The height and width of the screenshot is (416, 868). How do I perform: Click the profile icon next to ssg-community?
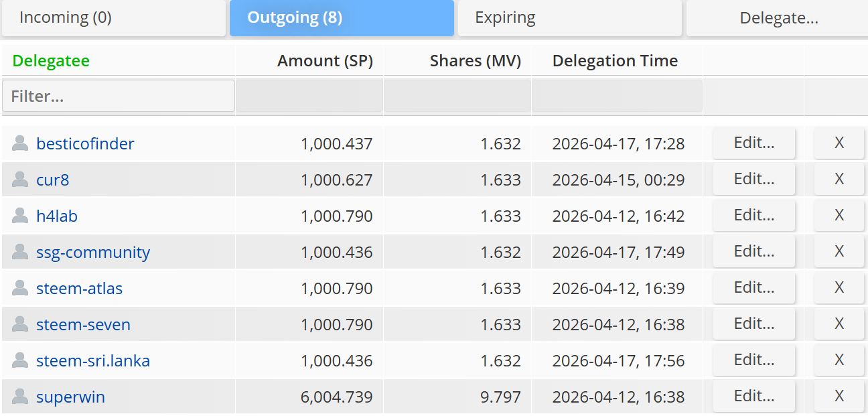20,252
